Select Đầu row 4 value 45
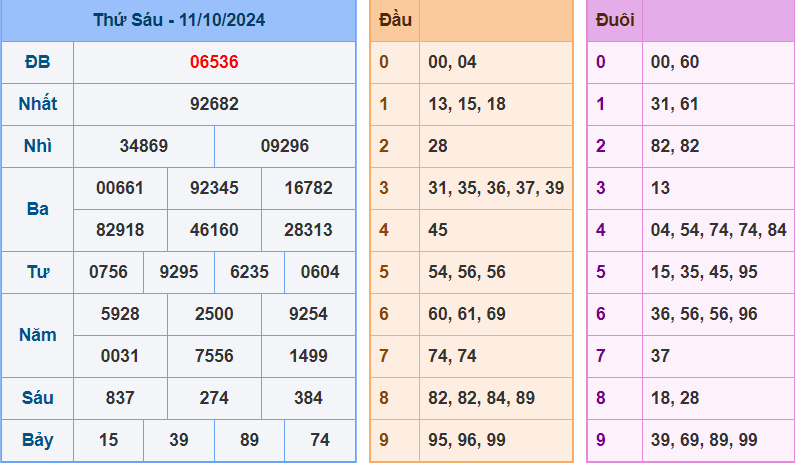The image size is (795, 463). click(438, 230)
